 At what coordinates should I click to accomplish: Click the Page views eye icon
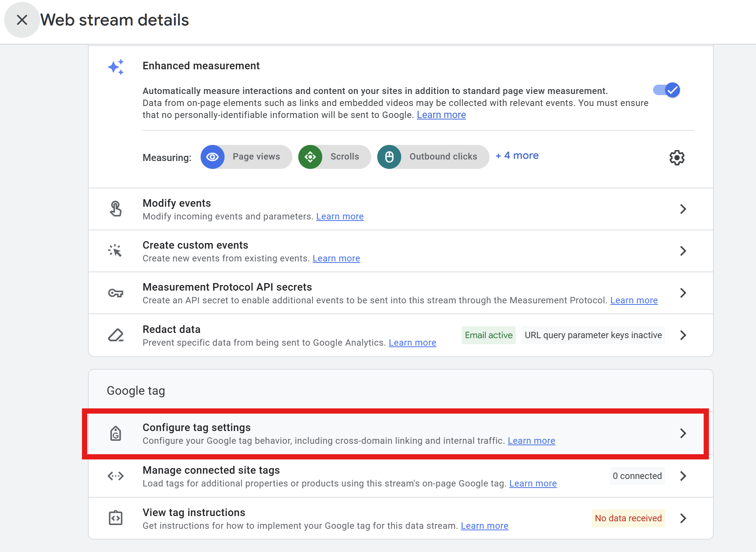click(x=213, y=157)
